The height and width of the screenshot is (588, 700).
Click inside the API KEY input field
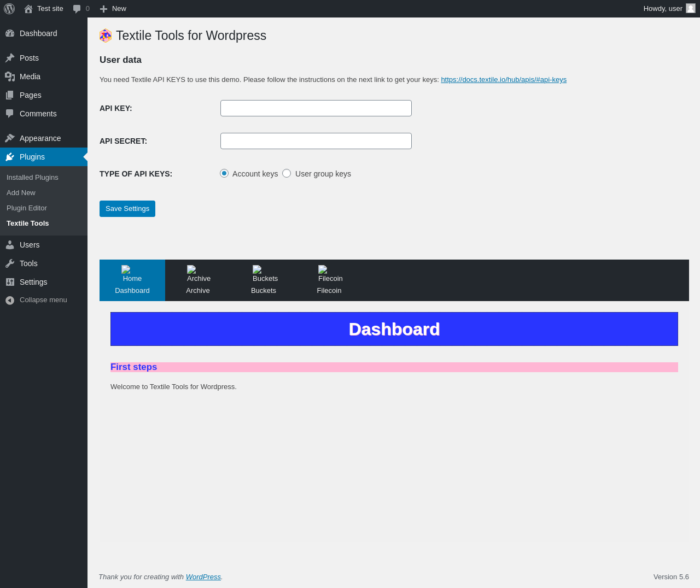316,108
